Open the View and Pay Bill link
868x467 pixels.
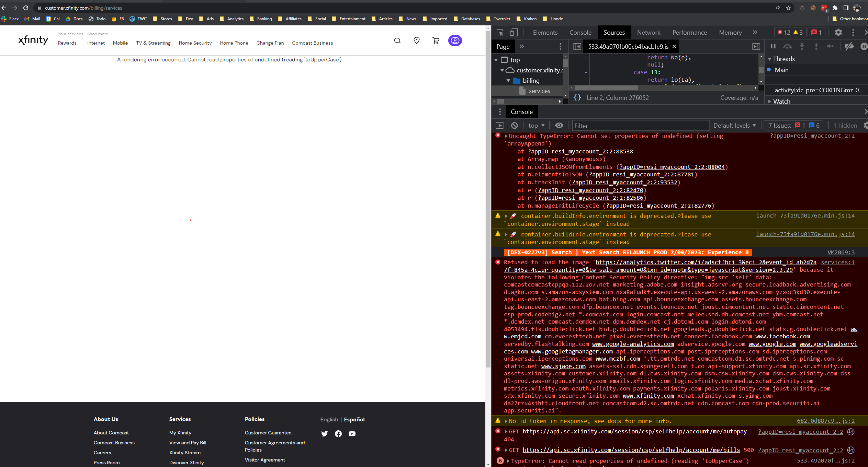click(188, 443)
